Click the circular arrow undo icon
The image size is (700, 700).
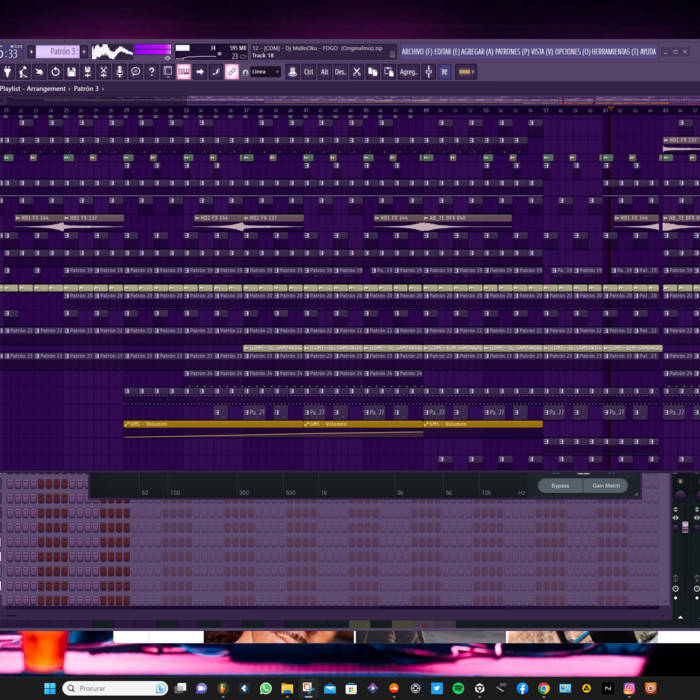[55, 72]
